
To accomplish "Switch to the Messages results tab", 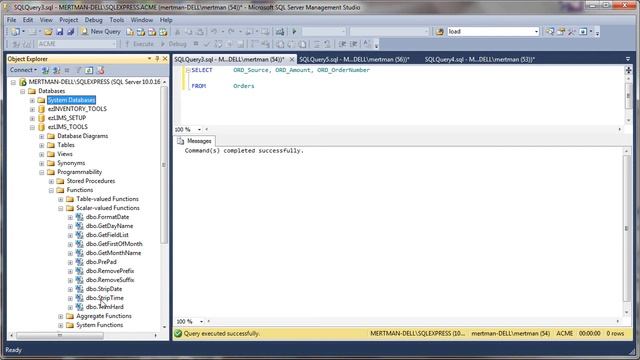I will (195, 141).
